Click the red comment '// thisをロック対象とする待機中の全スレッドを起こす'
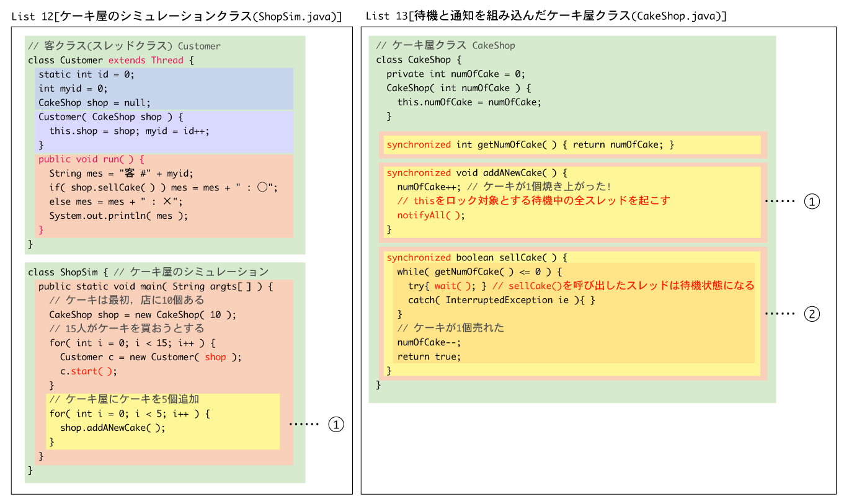 coord(534,201)
